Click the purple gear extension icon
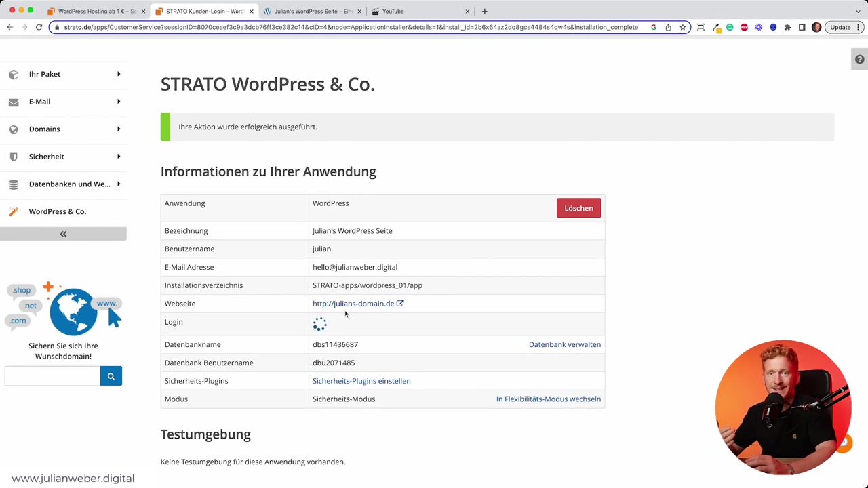The image size is (868, 488). pyautogui.click(x=759, y=27)
